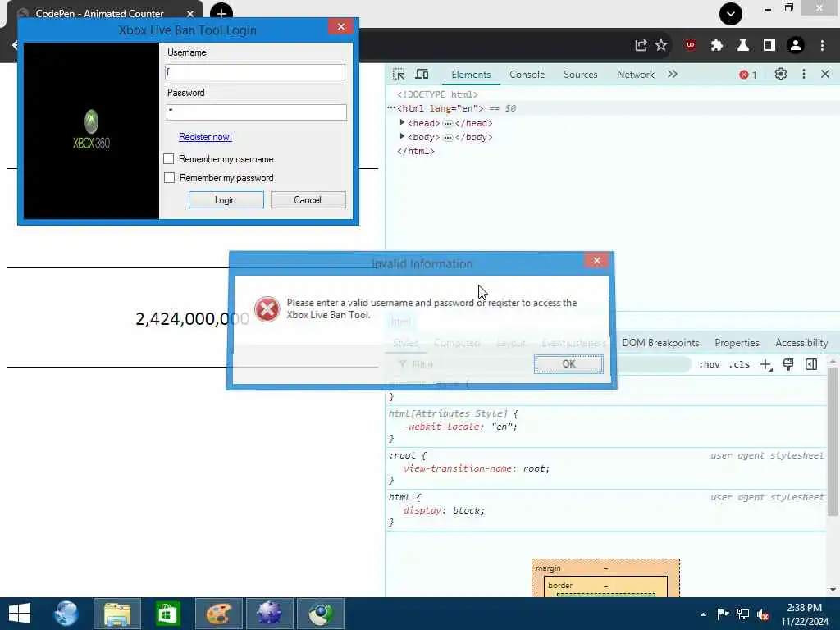Viewport: 840px width, 630px height.
Task: Expand the body element node
Action: (402, 137)
